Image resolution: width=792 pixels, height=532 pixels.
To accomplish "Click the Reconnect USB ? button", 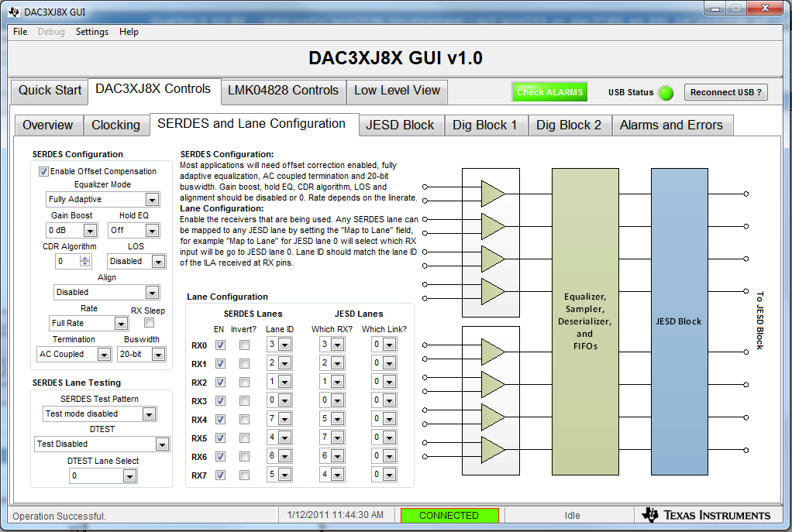I will (726, 92).
